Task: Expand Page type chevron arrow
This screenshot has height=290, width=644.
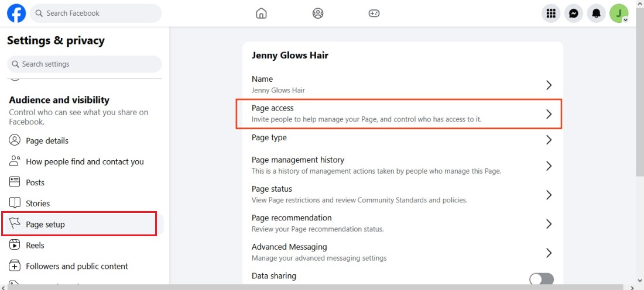Action: (549, 140)
